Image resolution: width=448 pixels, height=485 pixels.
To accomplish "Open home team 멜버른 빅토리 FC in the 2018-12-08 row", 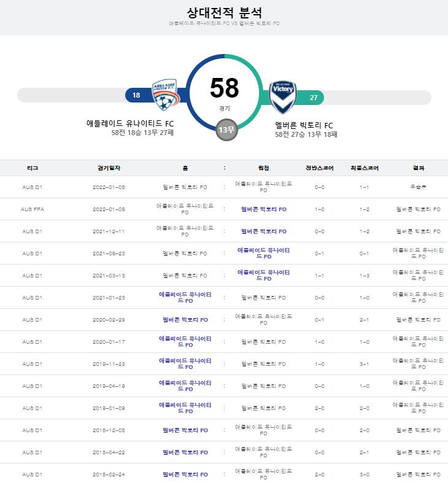I will tap(185, 430).
